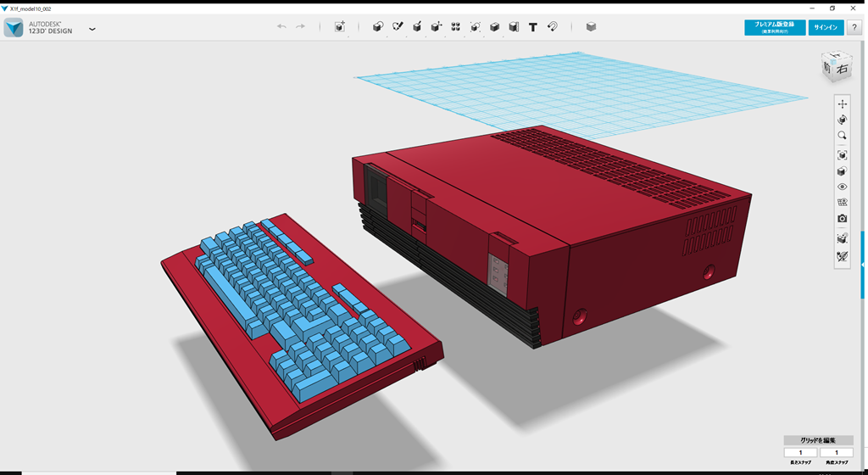Screen dimensions: 868x475
Task: Select the Orbit tool in navigation bar
Action: pos(842,120)
